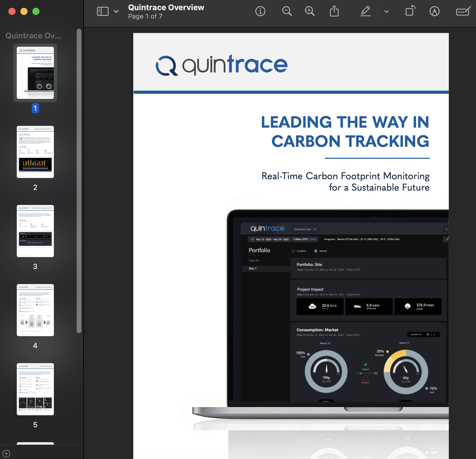The image size is (476, 459).
Task: Activate the highlight pen tool
Action: (x=366, y=11)
